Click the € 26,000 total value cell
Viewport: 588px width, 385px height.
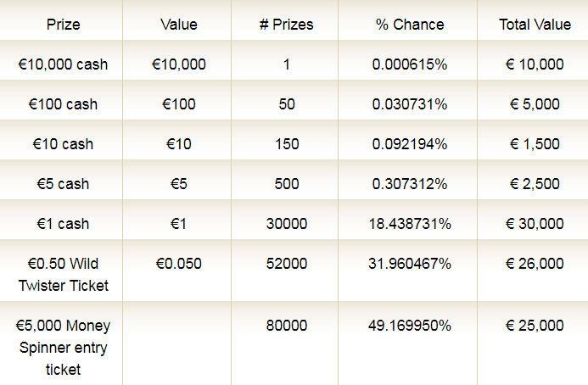coord(535,264)
